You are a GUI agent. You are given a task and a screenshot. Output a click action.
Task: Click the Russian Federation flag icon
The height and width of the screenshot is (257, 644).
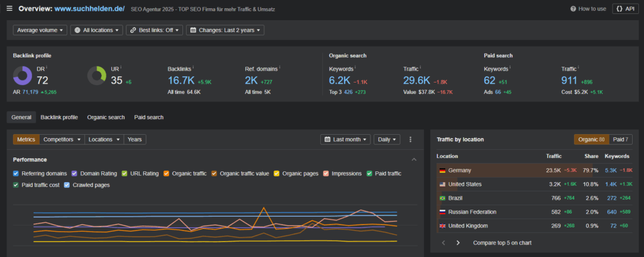[x=442, y=212]
